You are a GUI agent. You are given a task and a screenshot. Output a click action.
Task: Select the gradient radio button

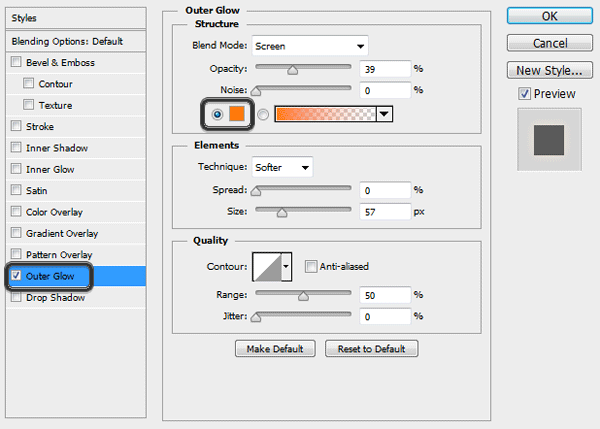coord(263,114)
